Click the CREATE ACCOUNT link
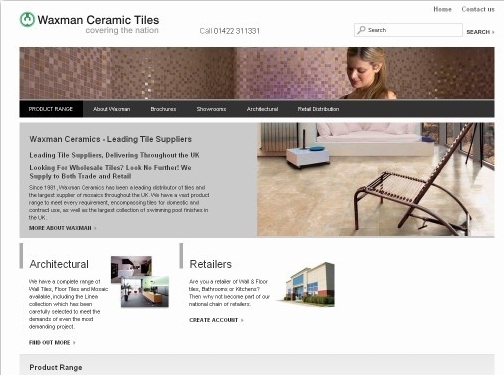The width and height of the screenshot is (504, 375). (216, 320)
